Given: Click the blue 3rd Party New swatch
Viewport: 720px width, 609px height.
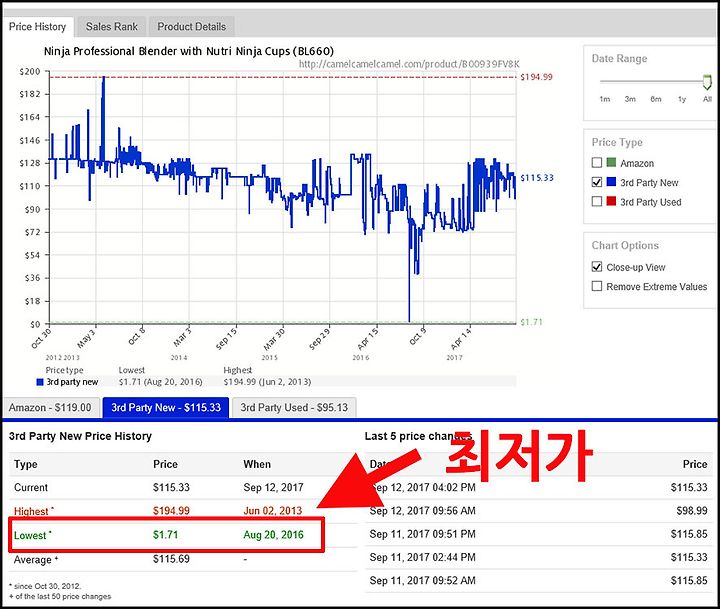Looking at the screenshot, I should [x=611, y=182].
